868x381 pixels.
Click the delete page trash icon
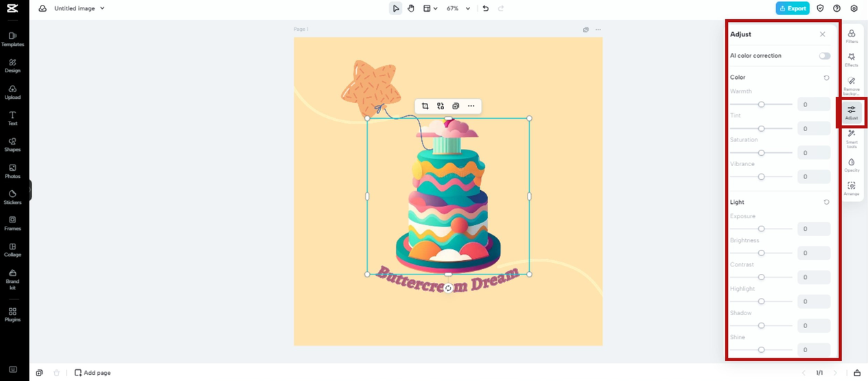[57, 373]
